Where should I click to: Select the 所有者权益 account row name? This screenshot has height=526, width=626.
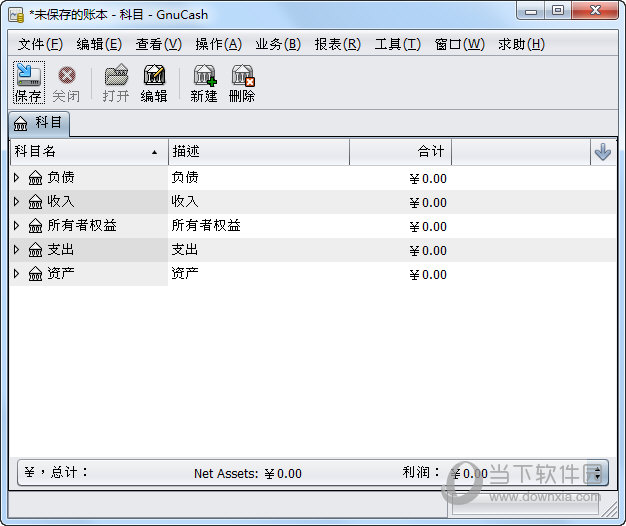82,225
